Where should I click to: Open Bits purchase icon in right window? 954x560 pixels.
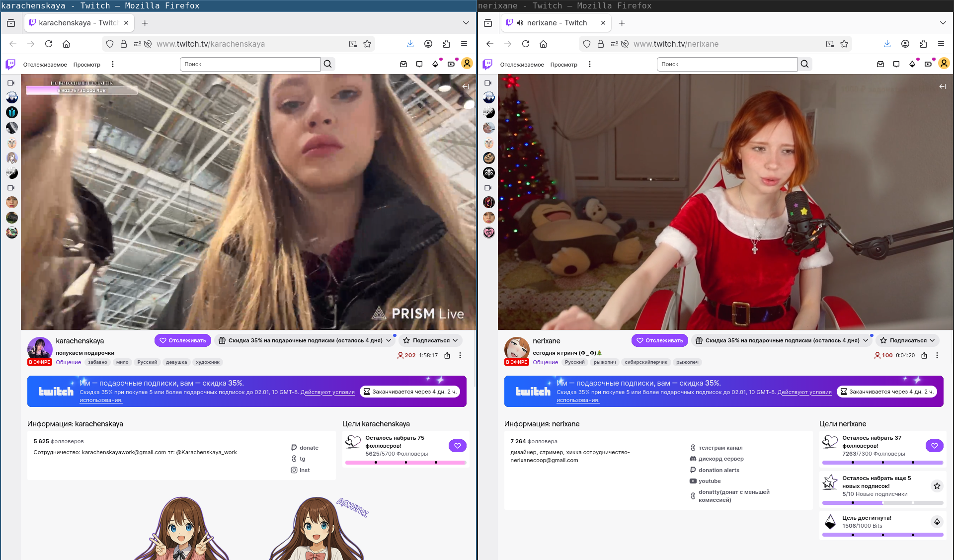click(x=912, y=64)
